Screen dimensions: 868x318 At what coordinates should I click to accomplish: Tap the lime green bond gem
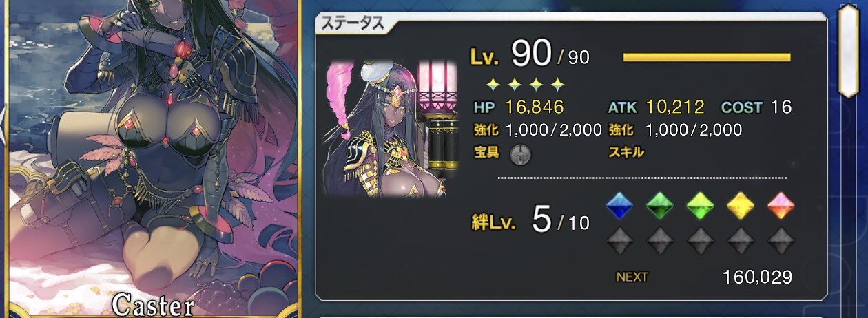[x=701, y=204]
